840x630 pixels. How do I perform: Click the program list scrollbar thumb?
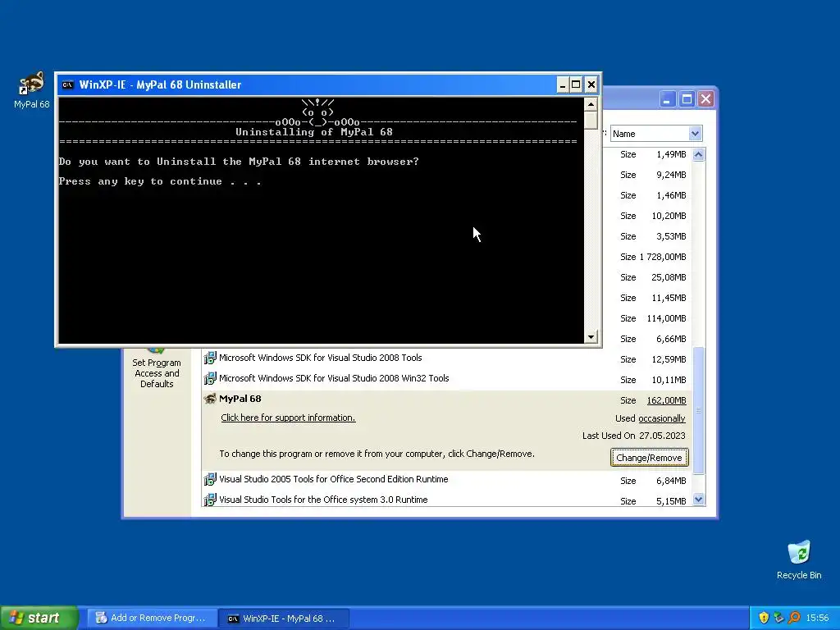point(699,410)
